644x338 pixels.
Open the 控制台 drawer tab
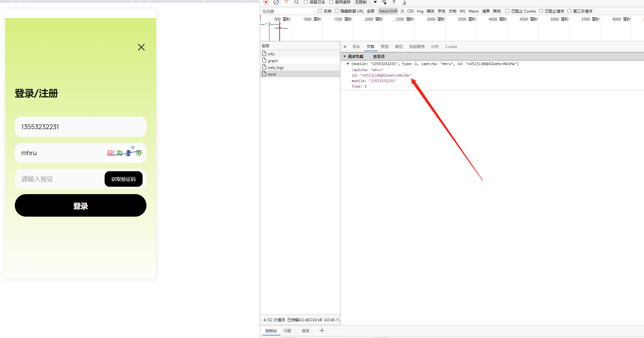pyautogui.click(x=271, y=331)
